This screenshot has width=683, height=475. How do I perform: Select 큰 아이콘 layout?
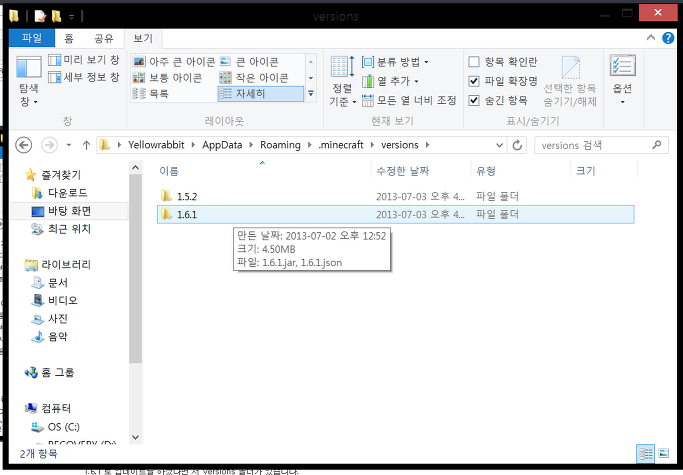[x=249, y=61]
